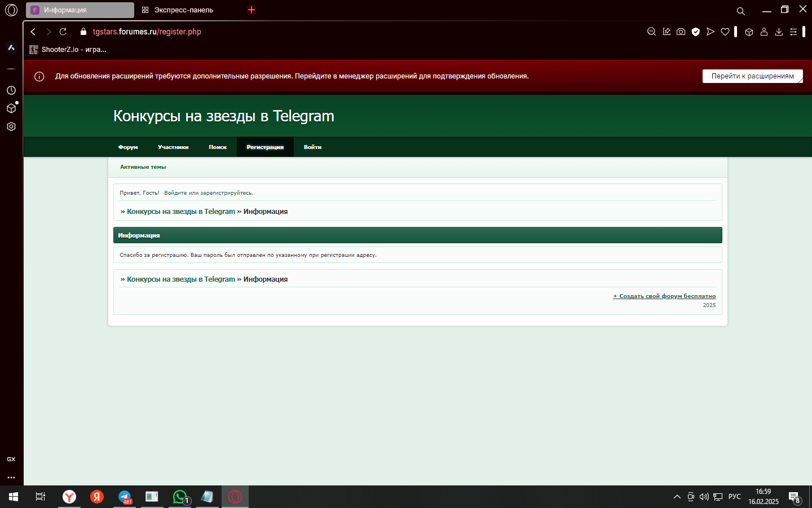The height and width of the screenshot is (508, 812).
Task: Open the Поиск menu item
Action: tap(218, 147)
